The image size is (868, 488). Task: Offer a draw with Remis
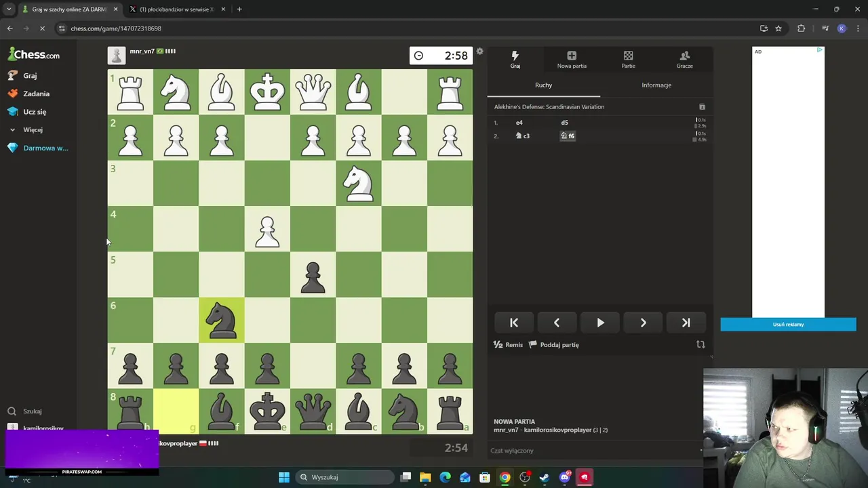coord(508,344)
